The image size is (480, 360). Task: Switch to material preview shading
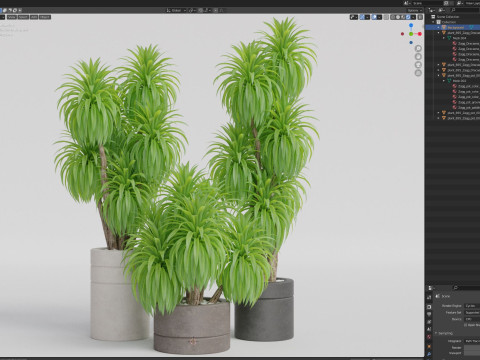pos(403,17)
